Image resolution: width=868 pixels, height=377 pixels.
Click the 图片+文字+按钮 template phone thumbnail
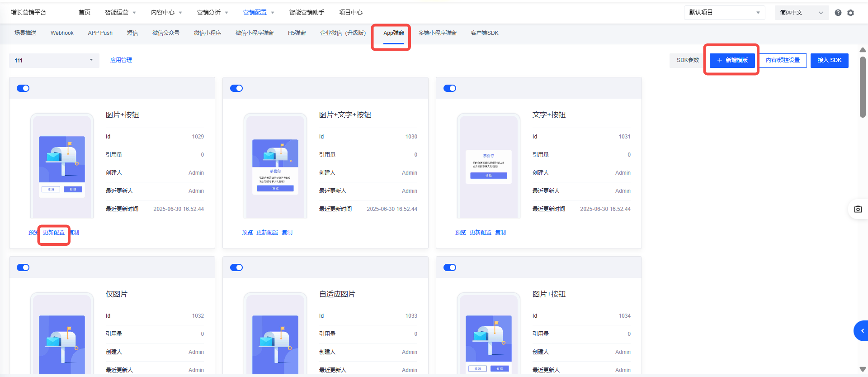pos(275,167)
